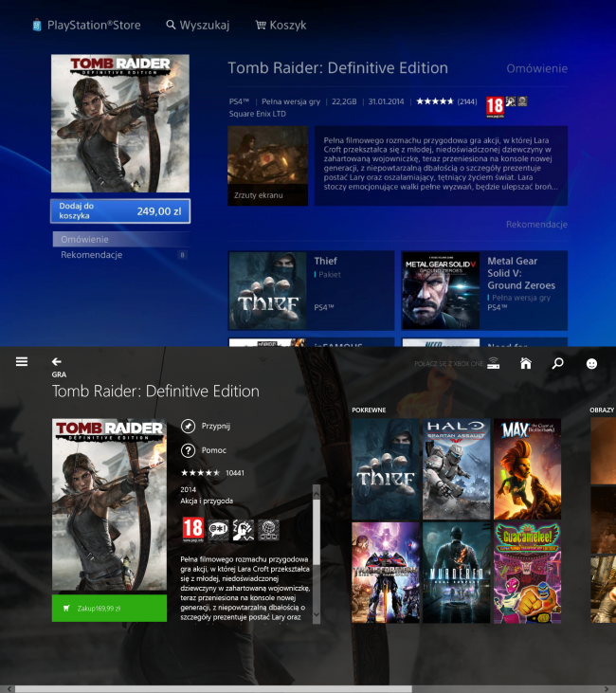The width and height of the screenshot is (616, 693).
Task: Go to the Xbox home icon
Action: pyautogui.click(x=525, y=363)
